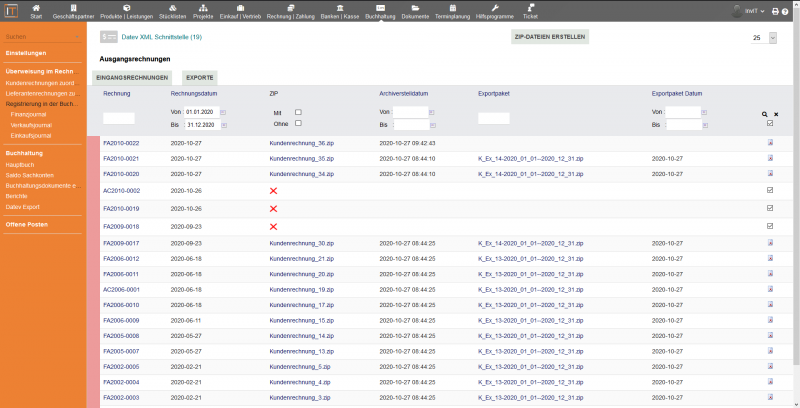Image resolution: width=800 pixels, height=408 pixels.
Task: Open the Dokumente module icon
Action: click(x=415, y=8)
